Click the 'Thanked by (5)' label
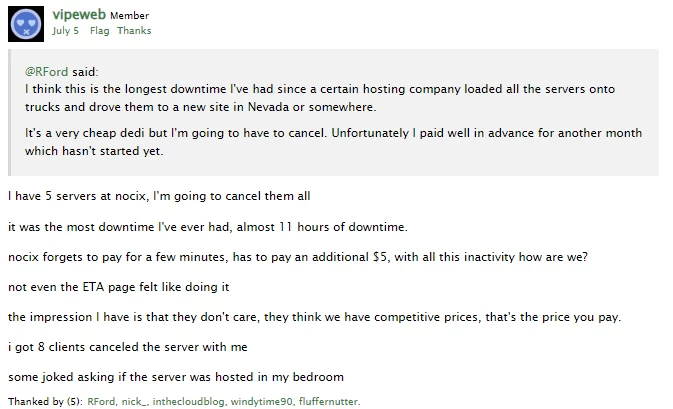The width and height of the screenshot is (673, 409). (x=44, y=402)
